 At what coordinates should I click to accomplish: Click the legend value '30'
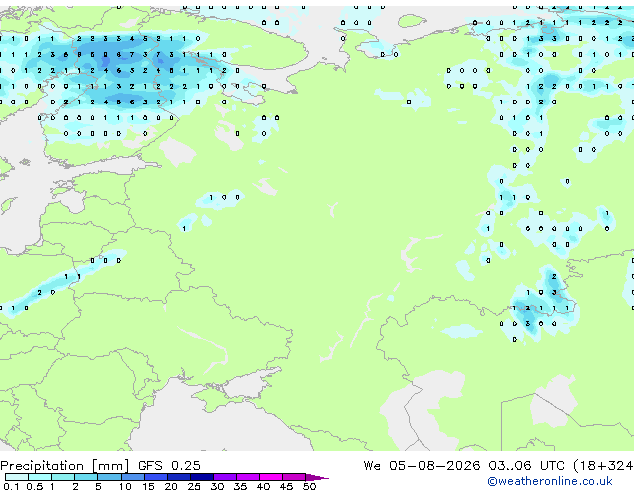coord(217,486)
